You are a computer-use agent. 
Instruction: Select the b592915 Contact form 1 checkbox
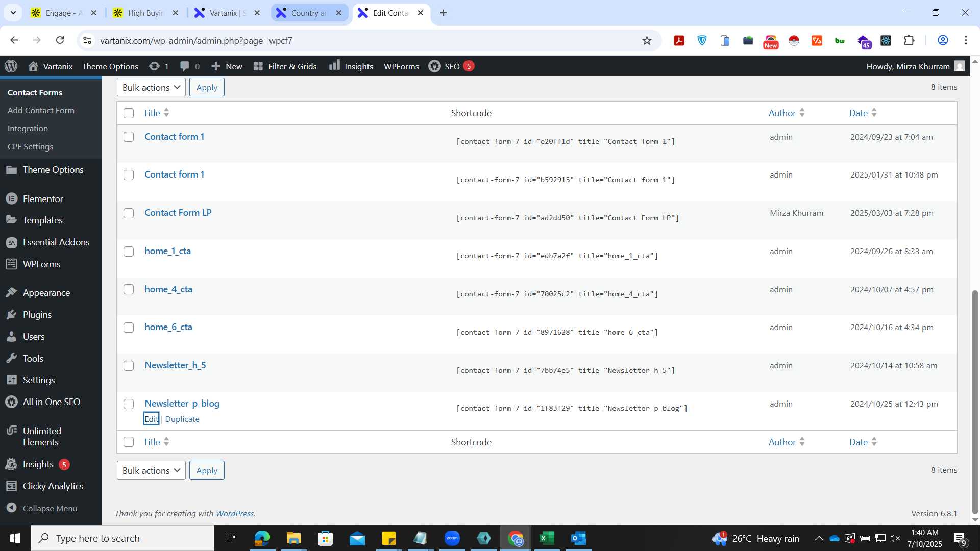point(129,175)
